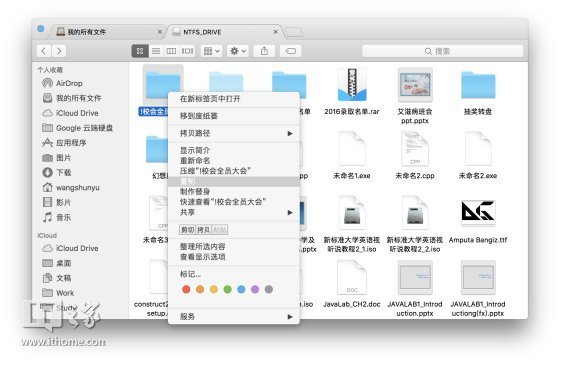Go back with the left chevron button
Viewport: 561px width, 366px height.
pyautogui.click(x=44, y=51)
